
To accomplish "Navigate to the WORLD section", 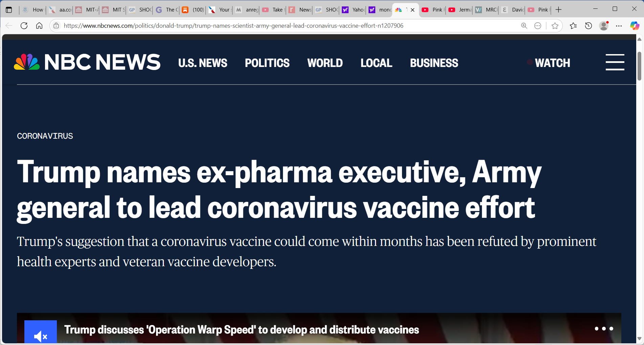I will coord(325,63).
